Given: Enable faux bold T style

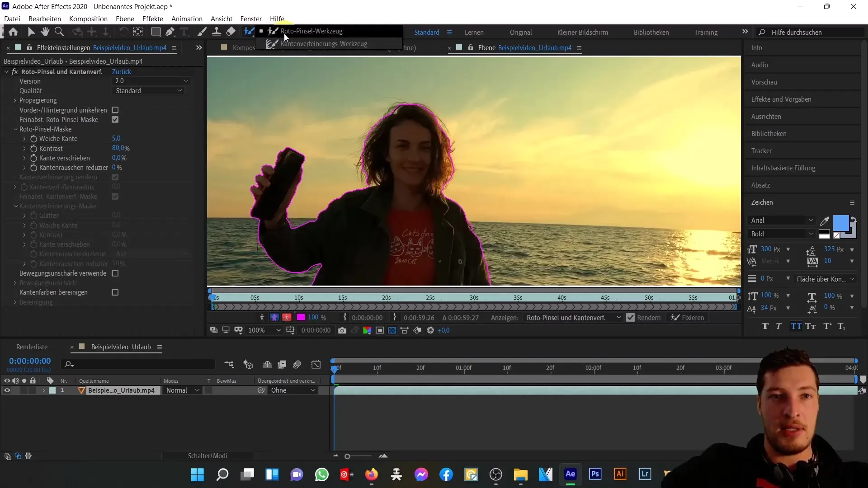Looking at the screenshot, I should (x=765, y=326).
